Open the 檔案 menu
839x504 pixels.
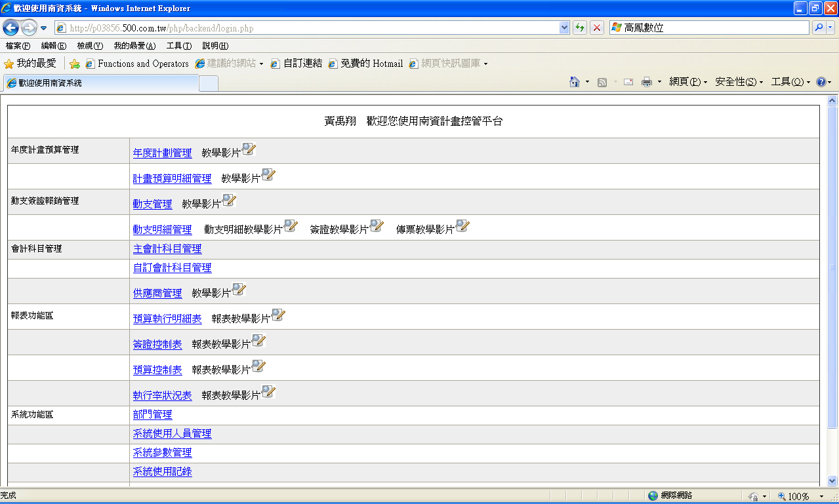pos(18,46)
